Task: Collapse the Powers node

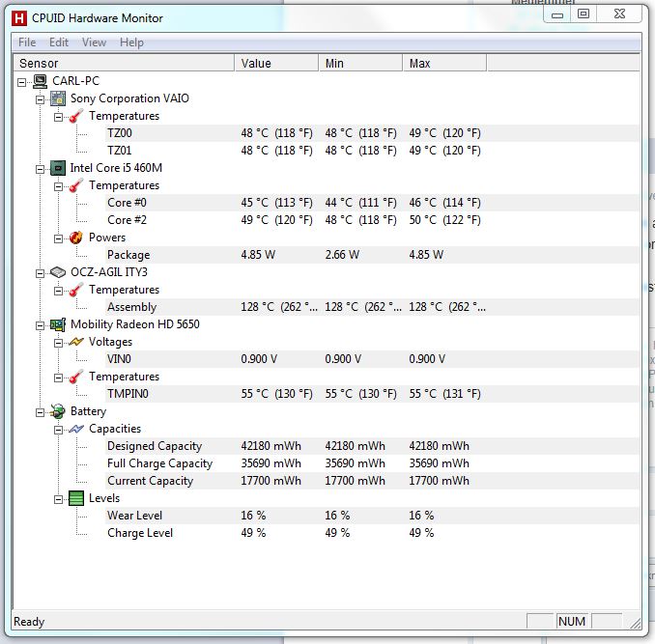Action: tap(59, 238)
